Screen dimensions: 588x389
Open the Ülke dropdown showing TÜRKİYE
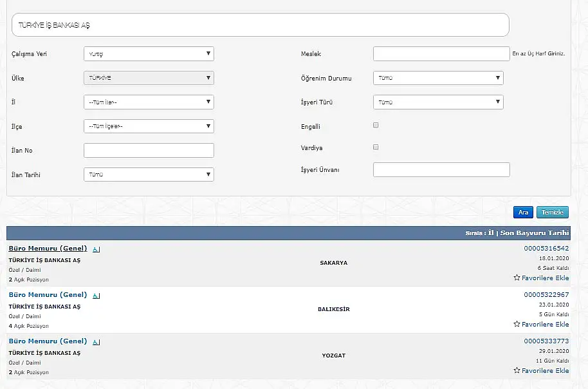click(x=149, y=78)
